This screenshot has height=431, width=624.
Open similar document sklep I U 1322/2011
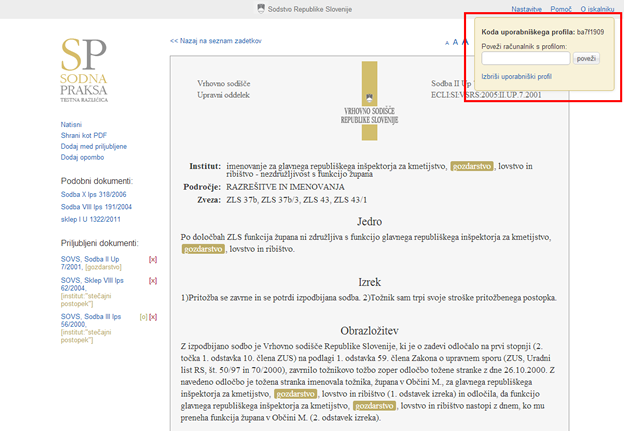pos(90,219)
